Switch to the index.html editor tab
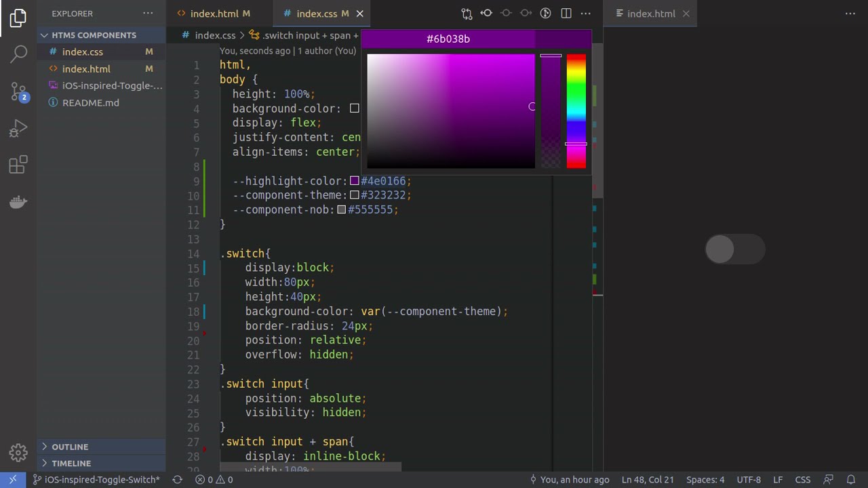 220,14
